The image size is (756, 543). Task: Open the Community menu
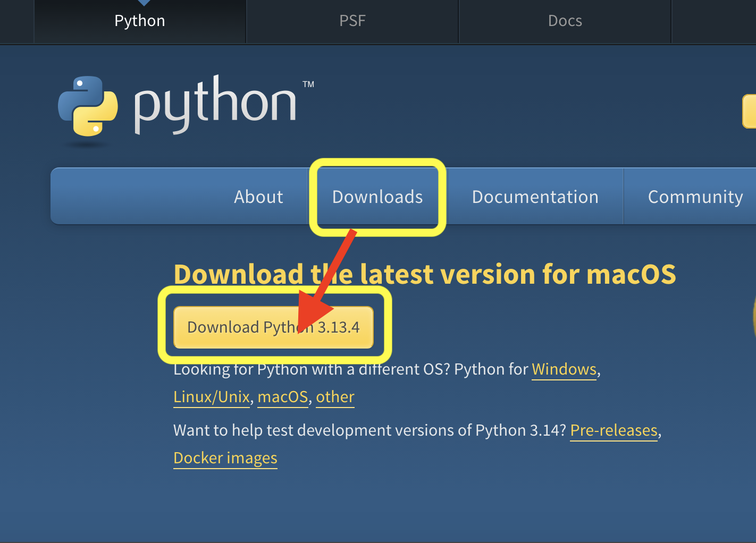point(695,197)
